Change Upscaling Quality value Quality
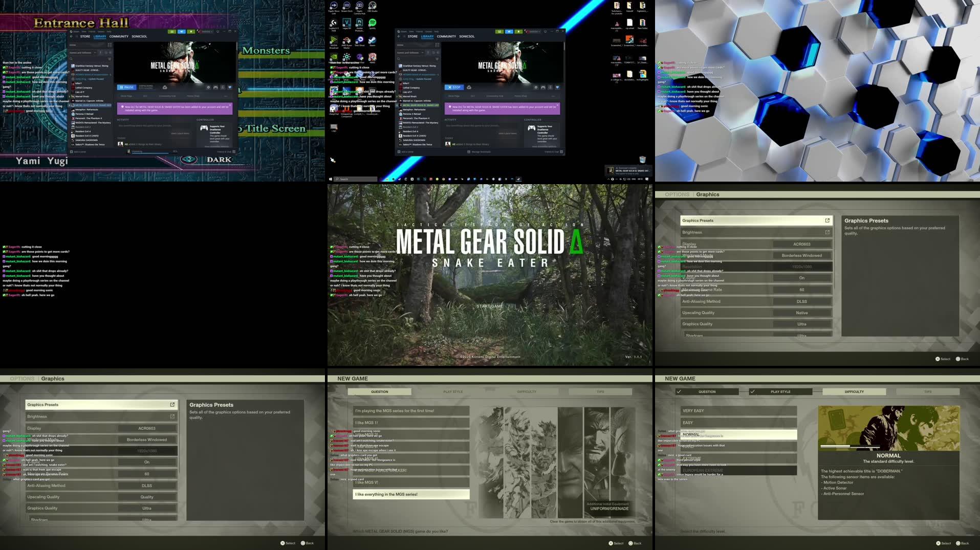 pos(147,497)
